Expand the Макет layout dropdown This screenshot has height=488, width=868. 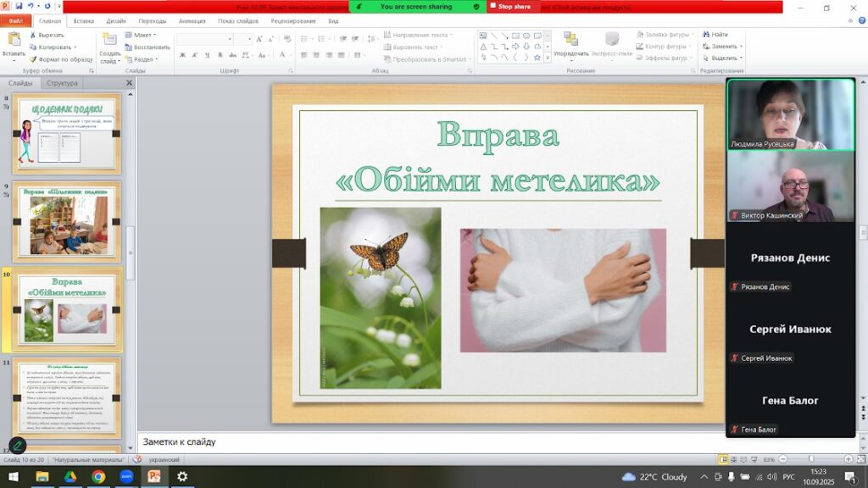coord(141,35)
